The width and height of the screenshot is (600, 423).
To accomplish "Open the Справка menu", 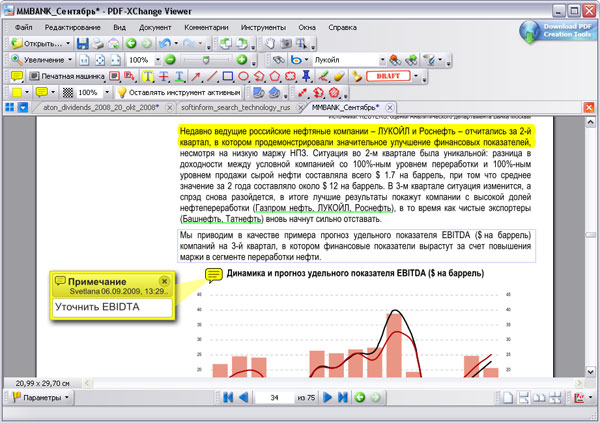I will coord(342,28).
